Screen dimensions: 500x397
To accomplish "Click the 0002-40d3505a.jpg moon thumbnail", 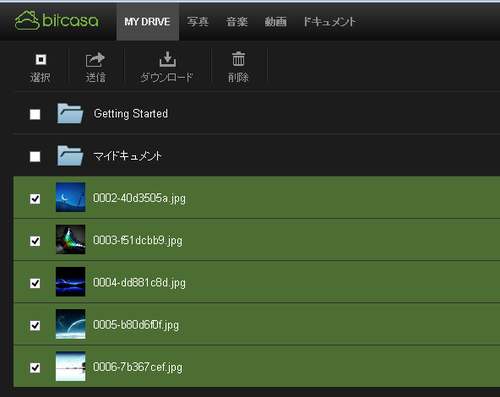I will tap(70, 197).
